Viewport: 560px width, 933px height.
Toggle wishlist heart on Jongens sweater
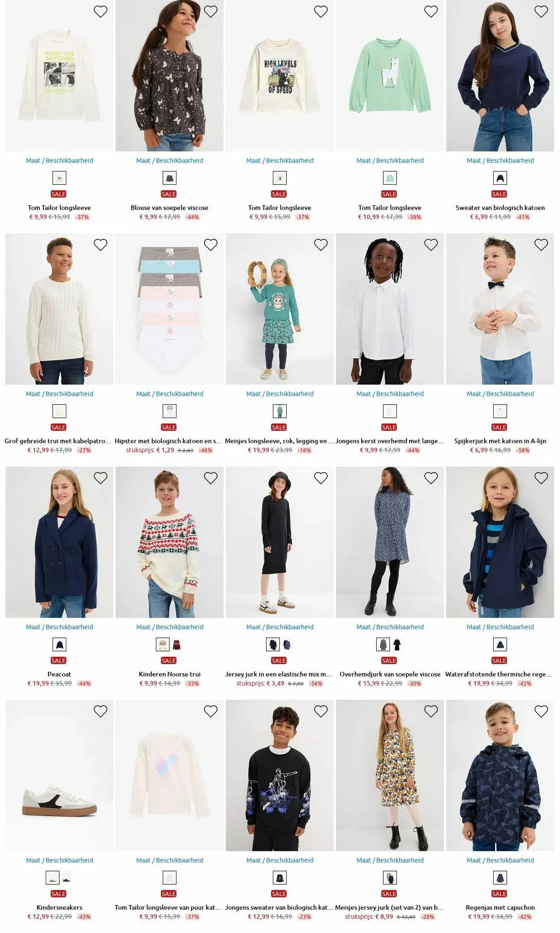coord(321,711)
